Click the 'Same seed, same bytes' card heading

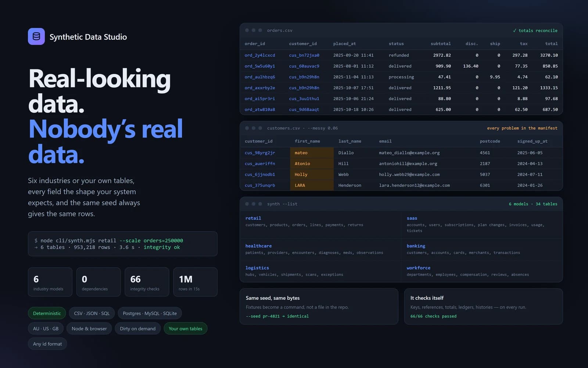(273, 298)
